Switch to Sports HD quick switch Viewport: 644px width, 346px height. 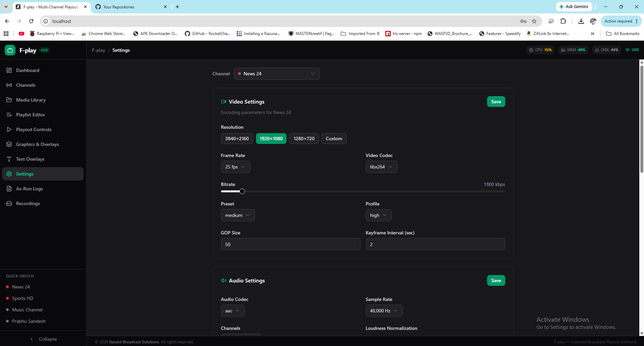[x=23, y=298]
